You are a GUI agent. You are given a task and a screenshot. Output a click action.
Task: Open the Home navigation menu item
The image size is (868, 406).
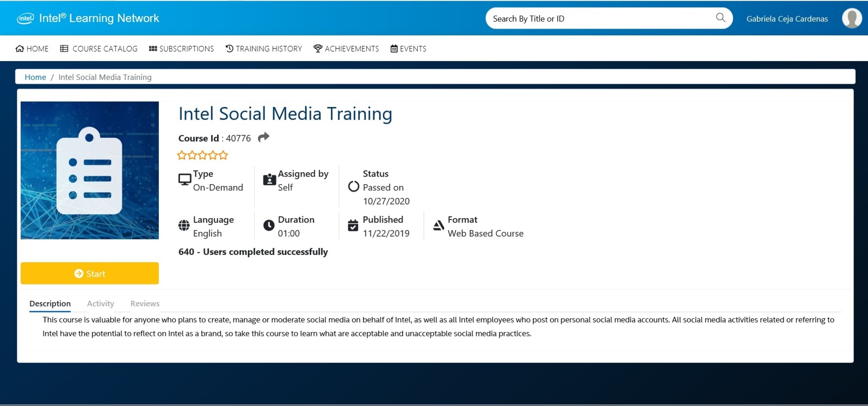[32, 49]
